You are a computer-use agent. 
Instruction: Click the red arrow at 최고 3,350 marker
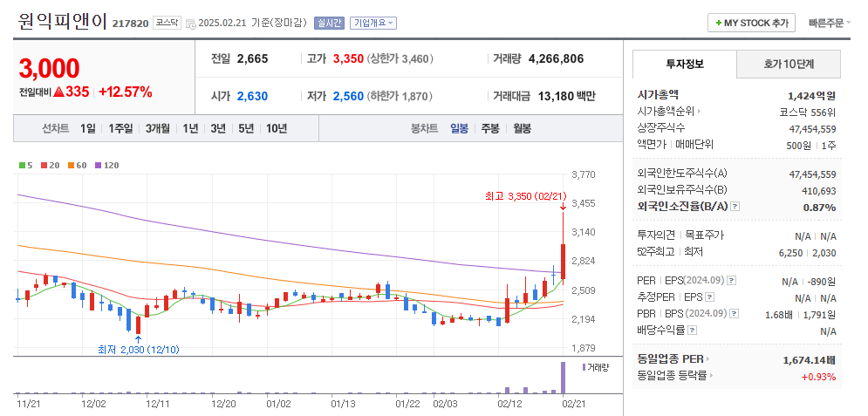563,207
